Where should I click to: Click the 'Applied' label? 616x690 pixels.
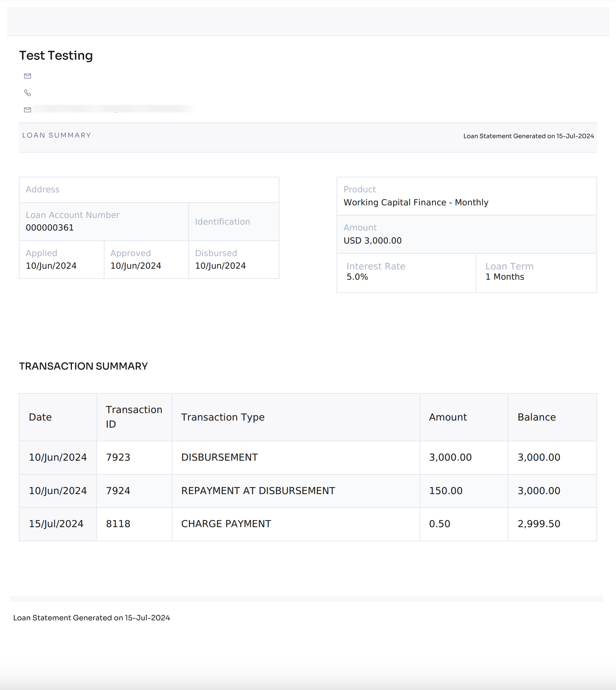tap(41, 253)
